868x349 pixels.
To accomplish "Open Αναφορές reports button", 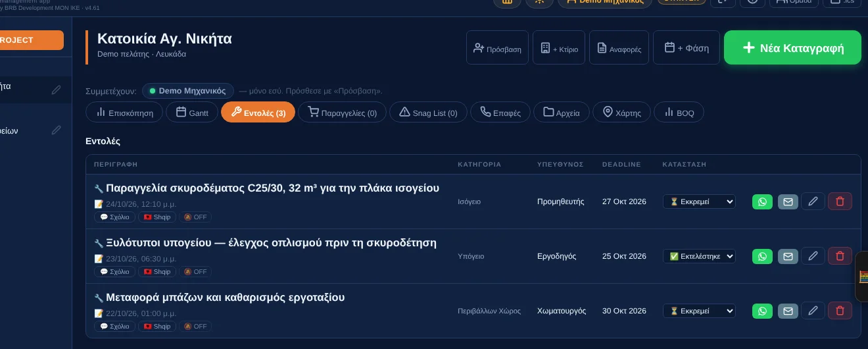I will 619,47.
